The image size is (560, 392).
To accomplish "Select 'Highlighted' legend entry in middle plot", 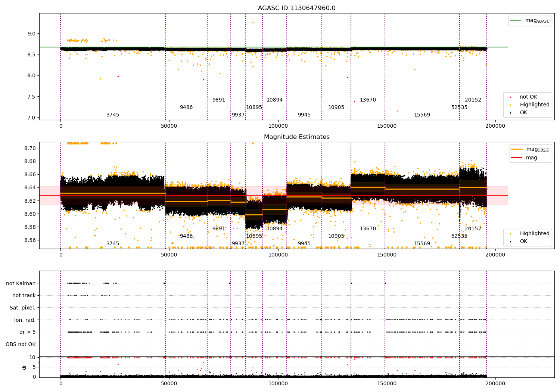I will (535, 234).
